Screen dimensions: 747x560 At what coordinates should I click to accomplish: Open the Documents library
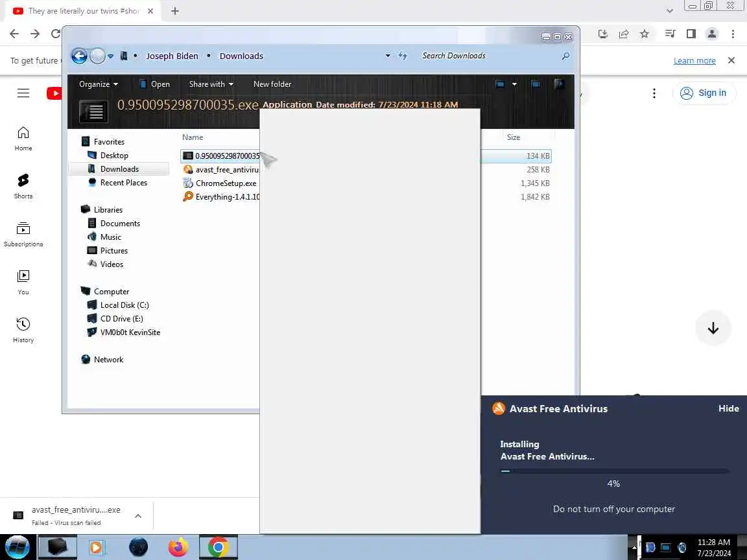(120, 224)
